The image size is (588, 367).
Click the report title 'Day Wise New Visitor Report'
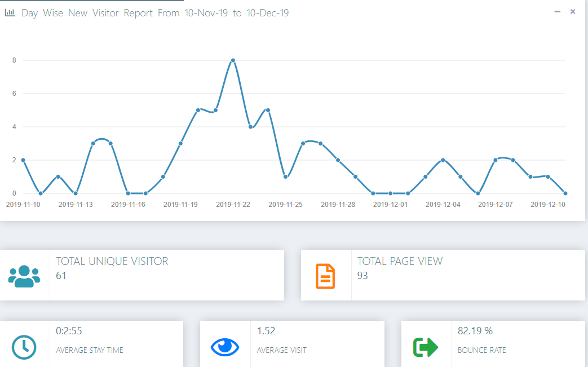pyautogui.click(x=87, y=13)
